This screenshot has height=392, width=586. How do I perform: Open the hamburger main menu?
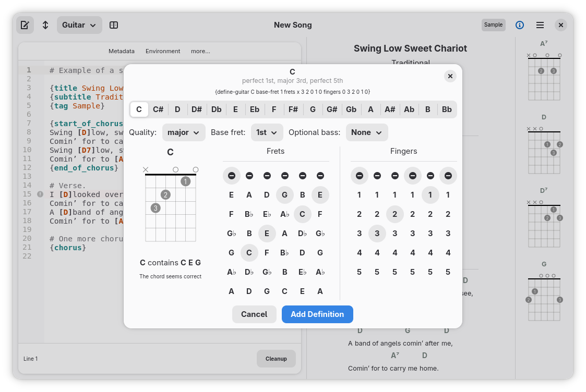[x=540, y=25]
